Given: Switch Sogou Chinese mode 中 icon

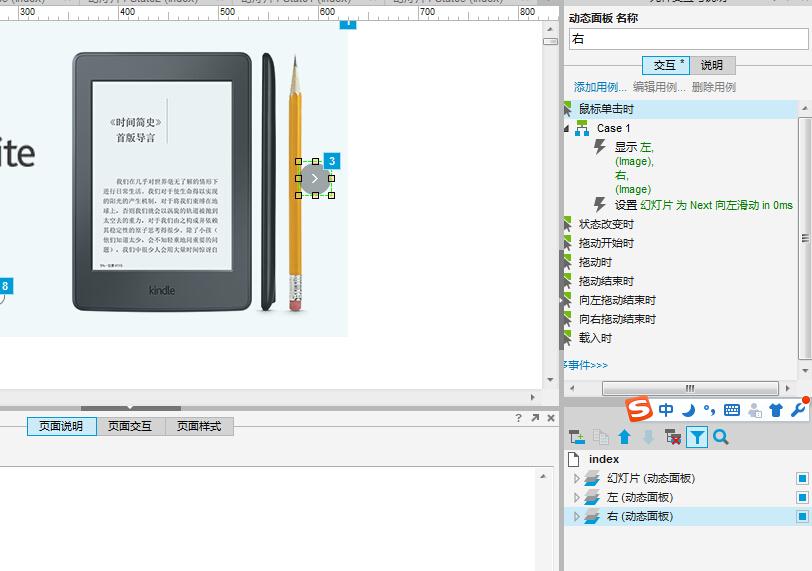Looking at the screenshot, I should (x=666, y=410).
